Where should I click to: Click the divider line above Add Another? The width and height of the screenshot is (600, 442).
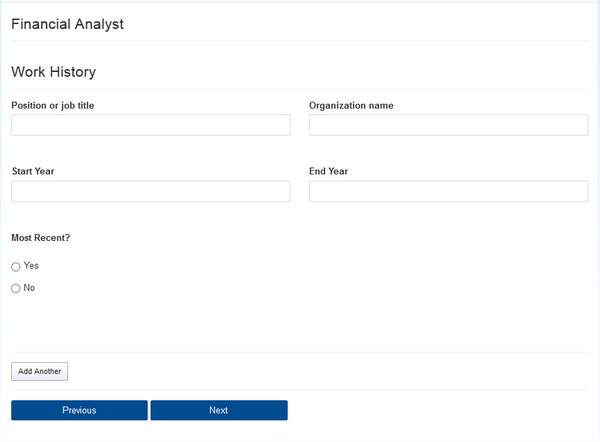pos(300,352)
